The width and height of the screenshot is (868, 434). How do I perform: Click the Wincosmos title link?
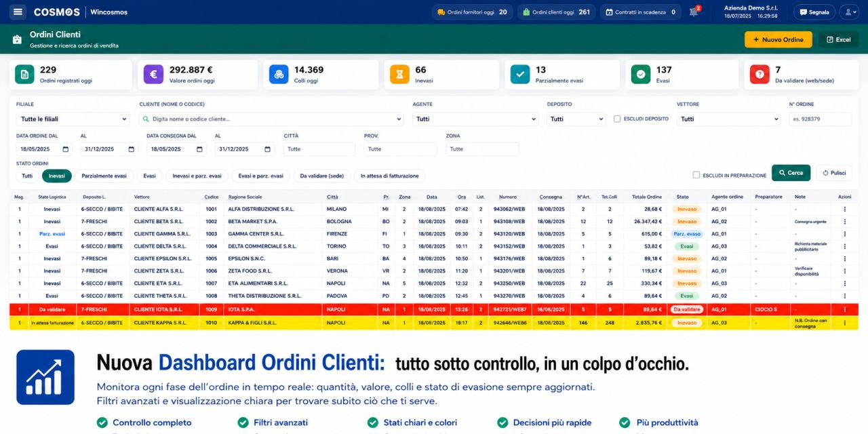108,12
